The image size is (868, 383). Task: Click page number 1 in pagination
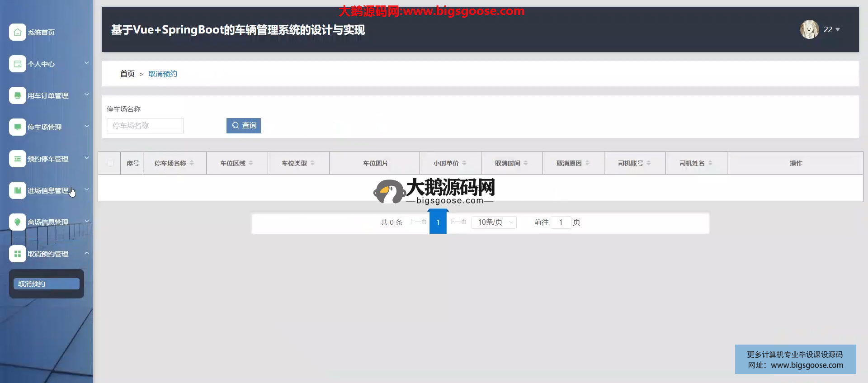tap(438, 222)
